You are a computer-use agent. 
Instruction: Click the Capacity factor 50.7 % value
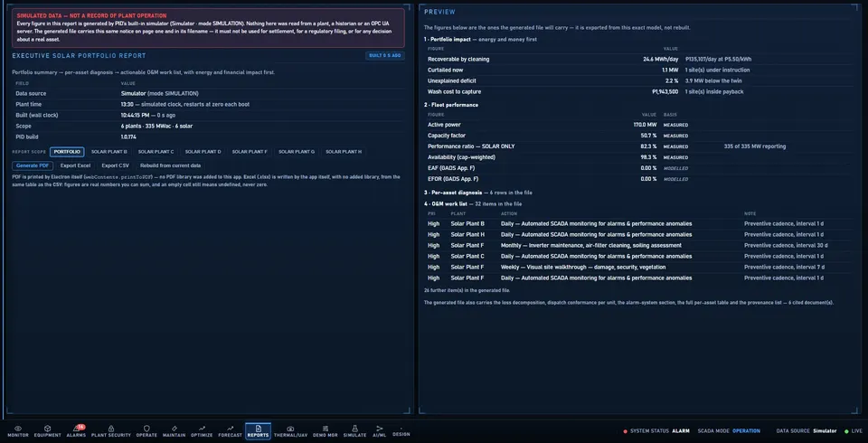(649, 136)
